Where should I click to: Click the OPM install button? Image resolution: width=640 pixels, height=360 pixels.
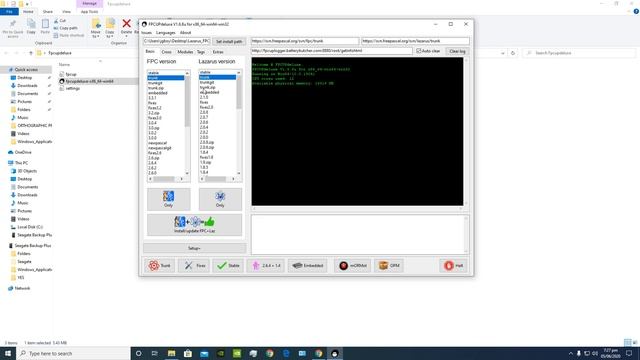[389, 265]
